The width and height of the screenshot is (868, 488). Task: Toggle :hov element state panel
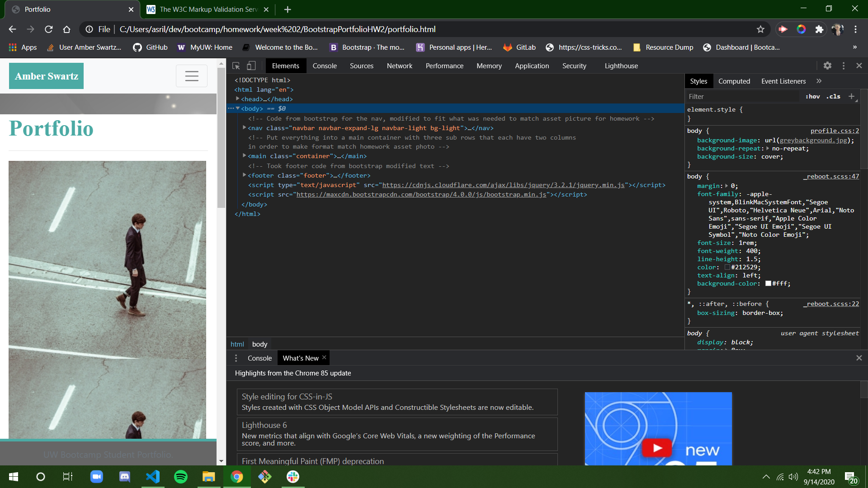pos(812,96)
